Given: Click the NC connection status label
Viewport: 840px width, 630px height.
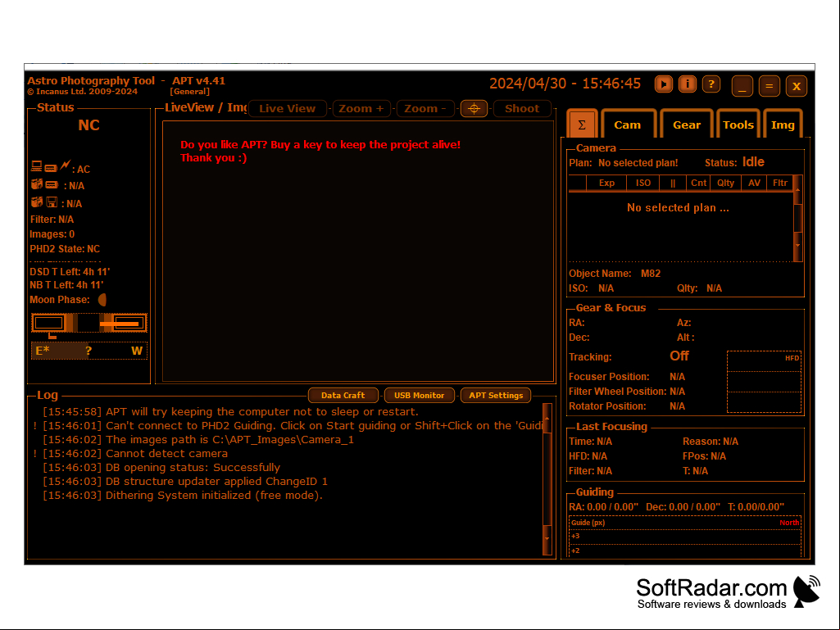Looking at the screenshot, I should pos(89,125).
